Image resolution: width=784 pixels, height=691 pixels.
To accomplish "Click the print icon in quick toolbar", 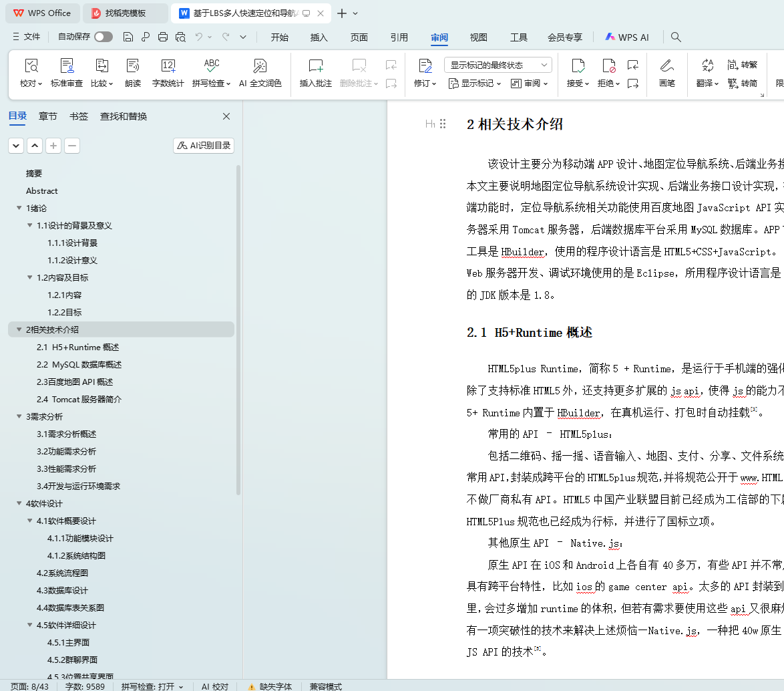I will (x=163, y=37).
